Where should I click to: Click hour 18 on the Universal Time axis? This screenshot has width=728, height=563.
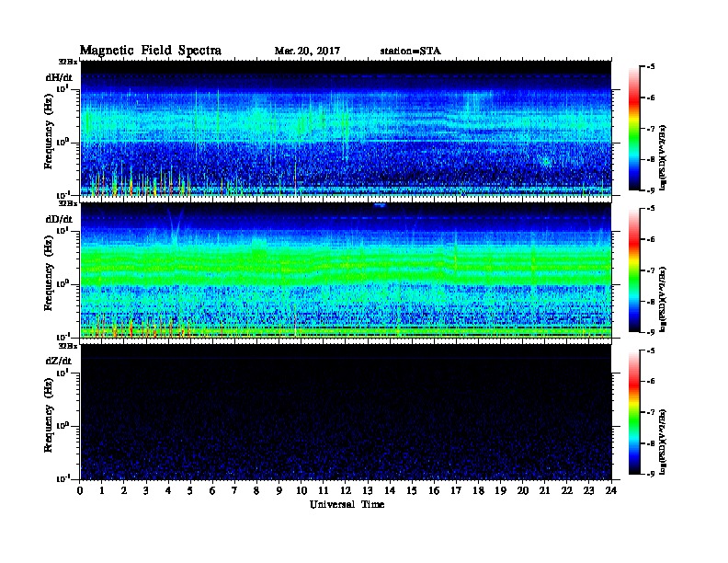pos(478,490)
